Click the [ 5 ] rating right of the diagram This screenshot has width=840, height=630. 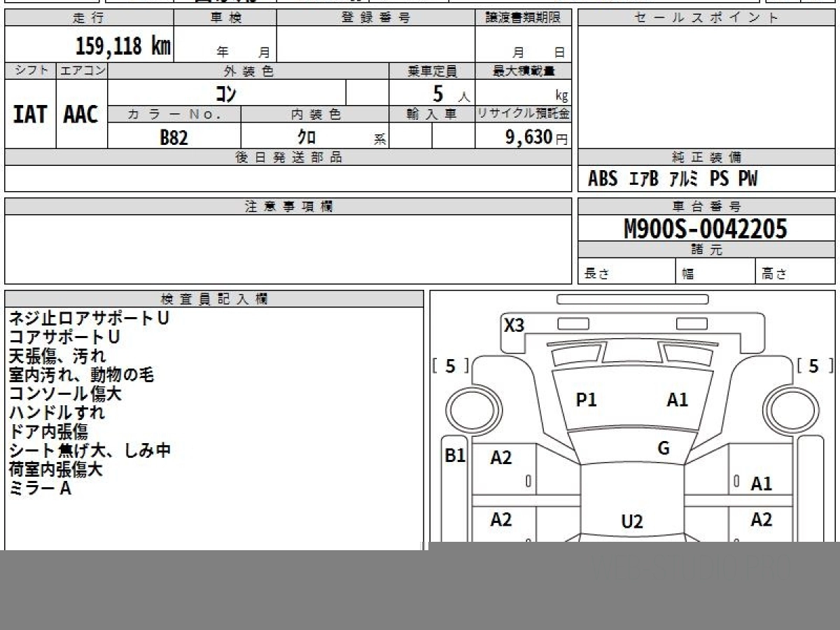pos(815,366)
